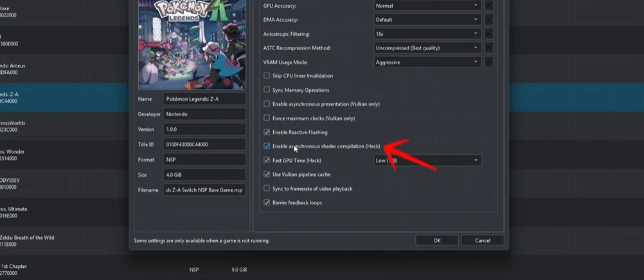Open VRAM Usage Mode Aggressive dropdown
Screen dimensions: 644x280
(427, 62)
